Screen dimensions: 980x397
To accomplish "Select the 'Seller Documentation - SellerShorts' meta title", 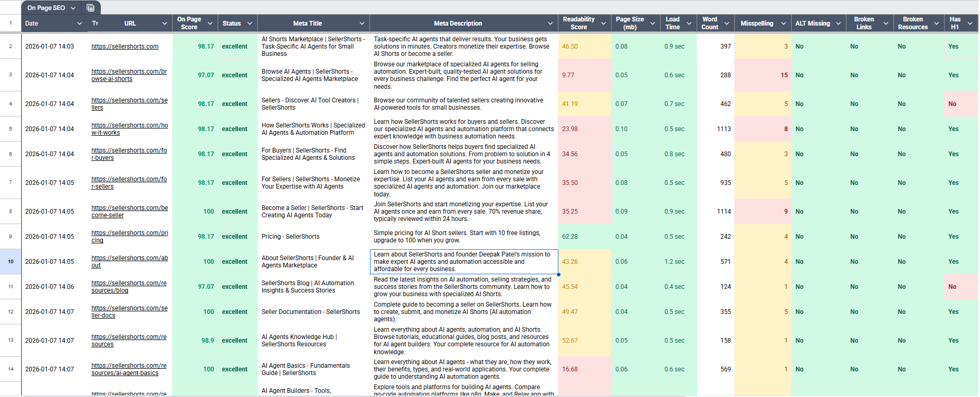I will pyautogui.click(x=313, y=312).
